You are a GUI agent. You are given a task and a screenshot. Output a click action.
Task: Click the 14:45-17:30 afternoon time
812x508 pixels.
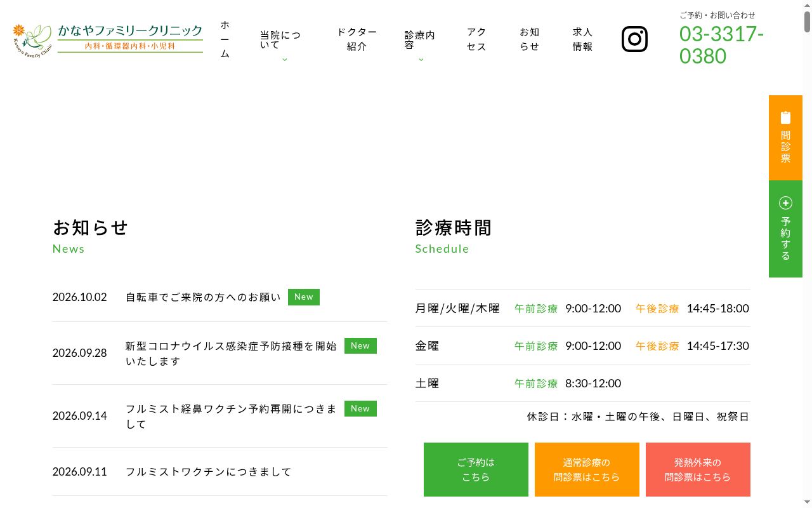point(717,346)
